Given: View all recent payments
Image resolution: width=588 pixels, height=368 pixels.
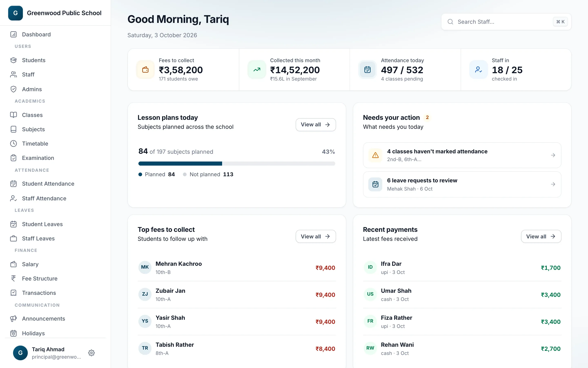Looking at the screenshot, I should (541, 236).
